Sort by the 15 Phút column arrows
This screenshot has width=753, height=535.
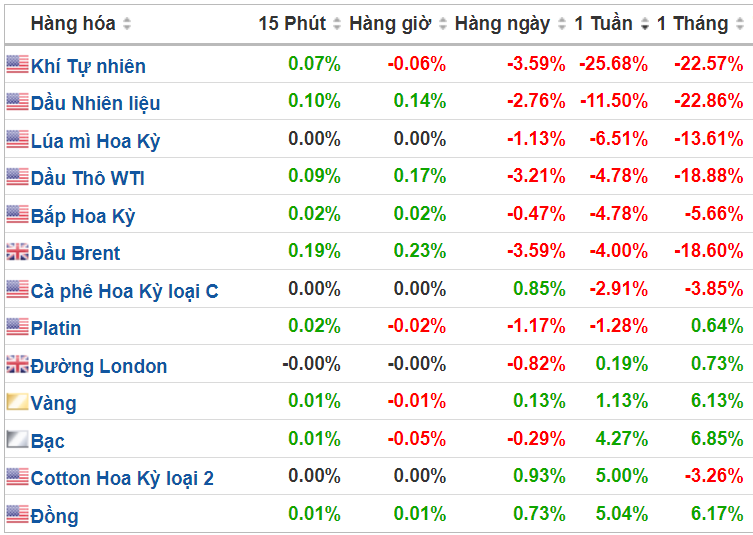click(337, 24)
